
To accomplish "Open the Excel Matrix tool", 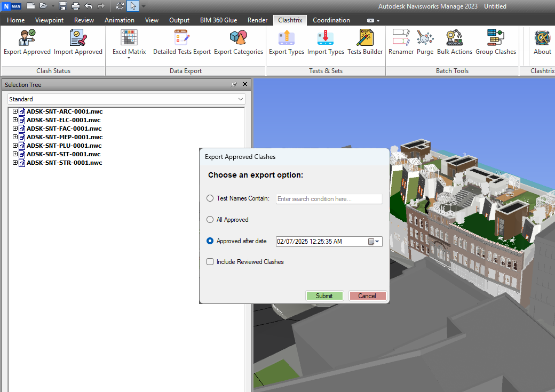I will tap(129, 37).
